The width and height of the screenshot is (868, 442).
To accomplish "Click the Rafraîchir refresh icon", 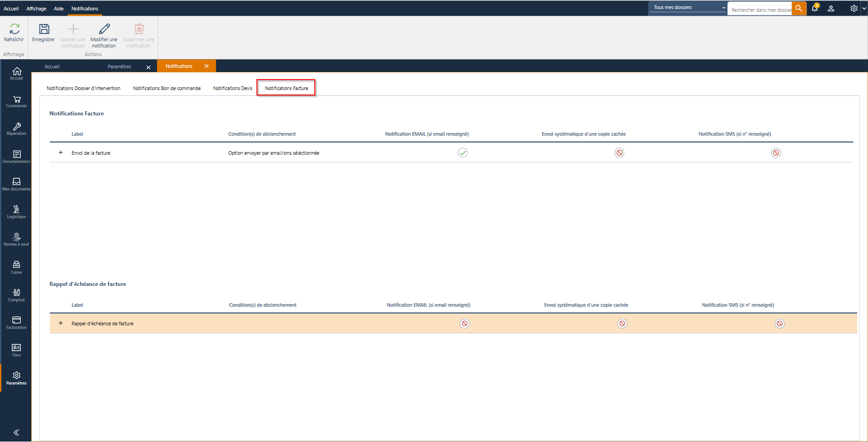I will (x=14, y=29).
